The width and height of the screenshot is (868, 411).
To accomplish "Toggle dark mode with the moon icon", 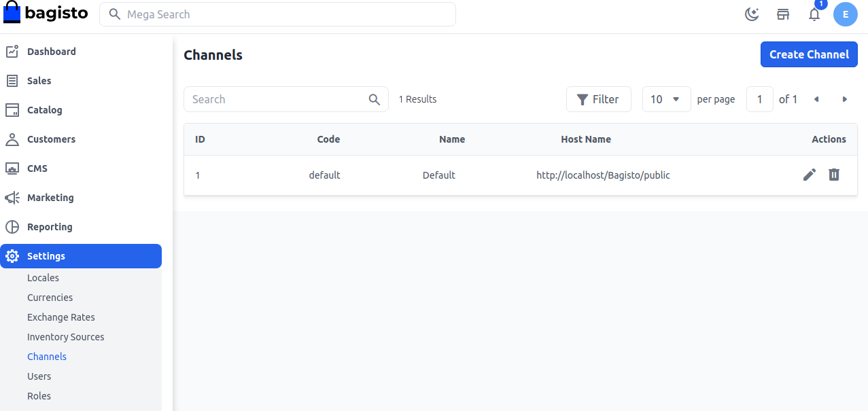I will pos(752,14).
